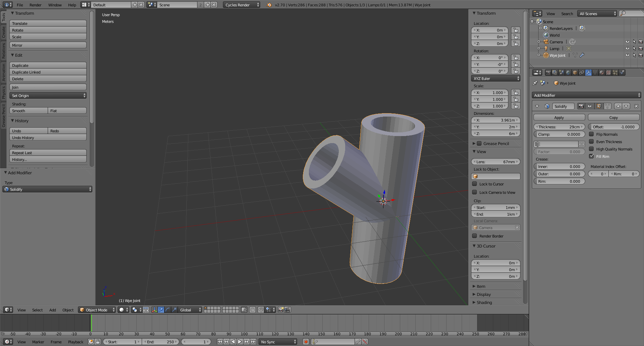Open the Texture properties tab (checker icon)
Screen dimensions: 644x346
tap(608, 73)
